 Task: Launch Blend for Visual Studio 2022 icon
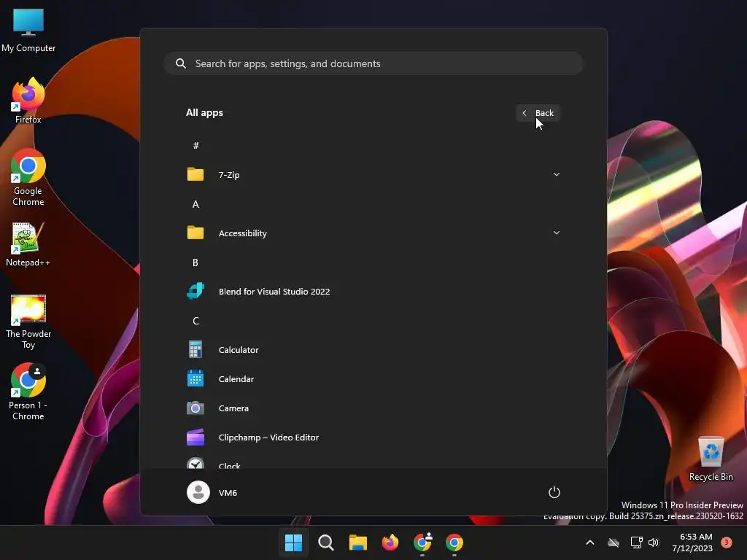point(196,291)
